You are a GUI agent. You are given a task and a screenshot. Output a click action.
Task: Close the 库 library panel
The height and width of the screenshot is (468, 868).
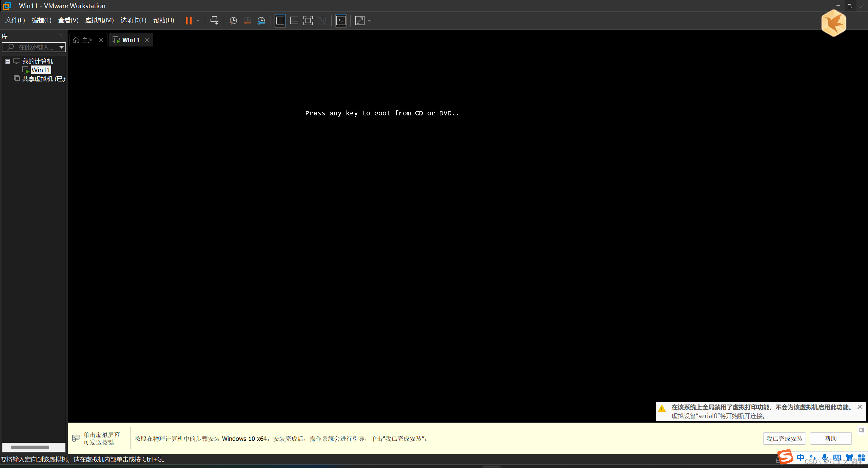click(60, 36)
